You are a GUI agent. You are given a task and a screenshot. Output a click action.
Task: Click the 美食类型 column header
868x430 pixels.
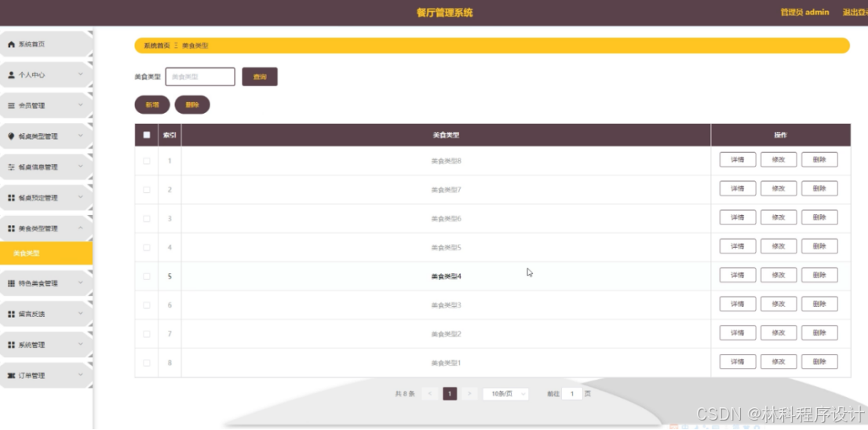pyautogui.click(x=447, y=135)
